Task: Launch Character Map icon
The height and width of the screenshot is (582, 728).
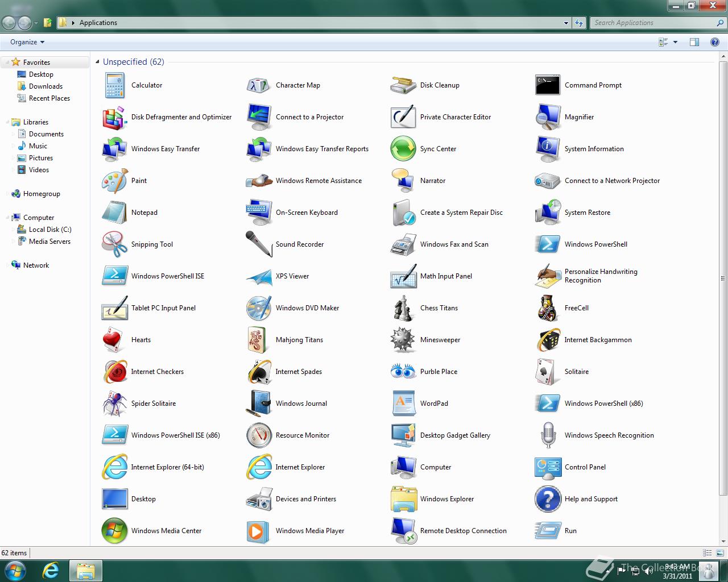Action: pyautogui.click(x=259, y=85)
